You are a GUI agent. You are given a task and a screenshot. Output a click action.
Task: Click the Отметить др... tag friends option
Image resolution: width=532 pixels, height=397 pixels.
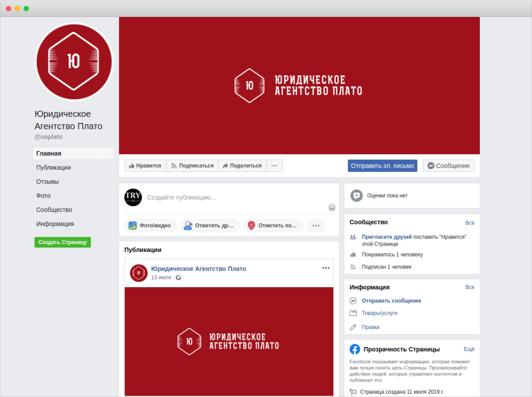tap(210, 225)
